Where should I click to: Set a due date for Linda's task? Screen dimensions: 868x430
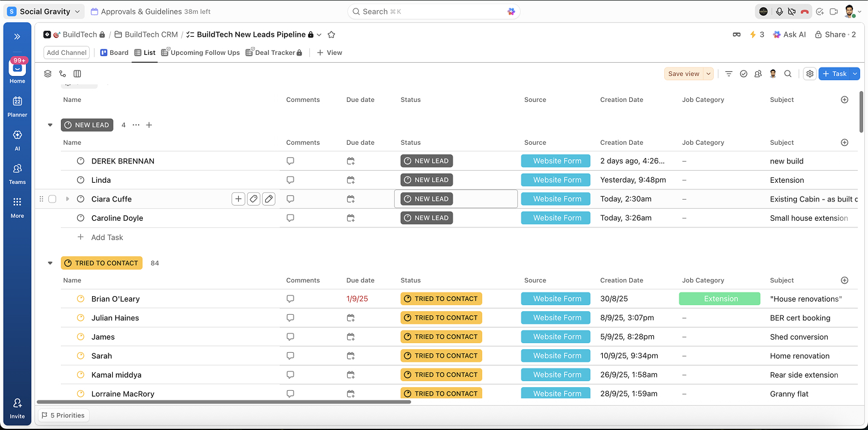click(x=350, y=180)
